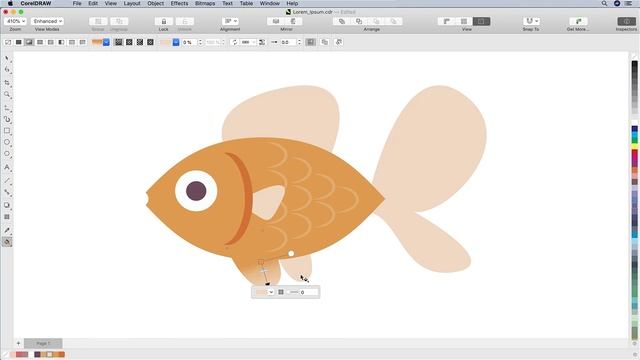Click the Mirror horizontally icon
Image resolution: width=640 pixels, height=360 pixels.
276,21
